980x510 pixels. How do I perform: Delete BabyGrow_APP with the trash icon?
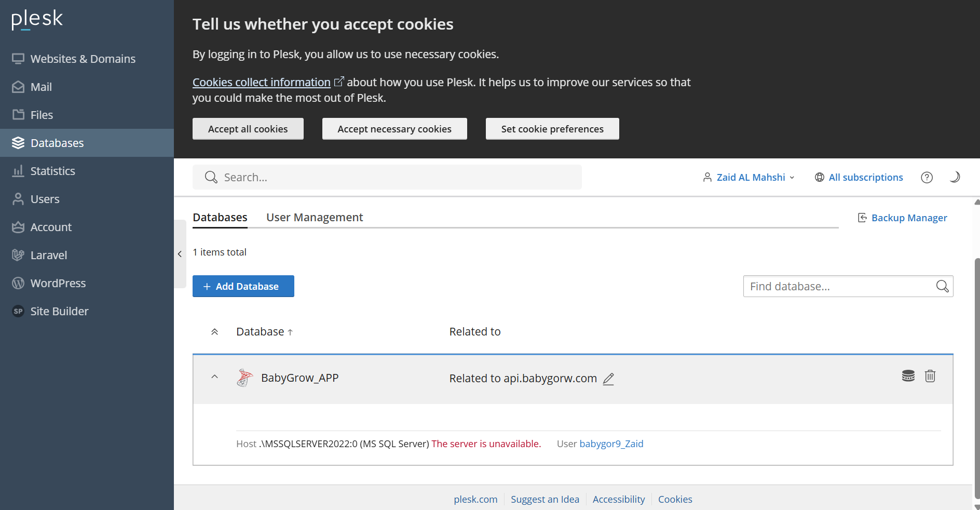tap(930, 376)
